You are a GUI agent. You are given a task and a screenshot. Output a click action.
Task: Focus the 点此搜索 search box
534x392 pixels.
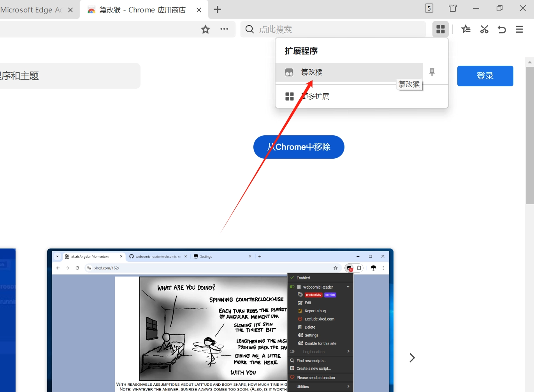(333, 29)
